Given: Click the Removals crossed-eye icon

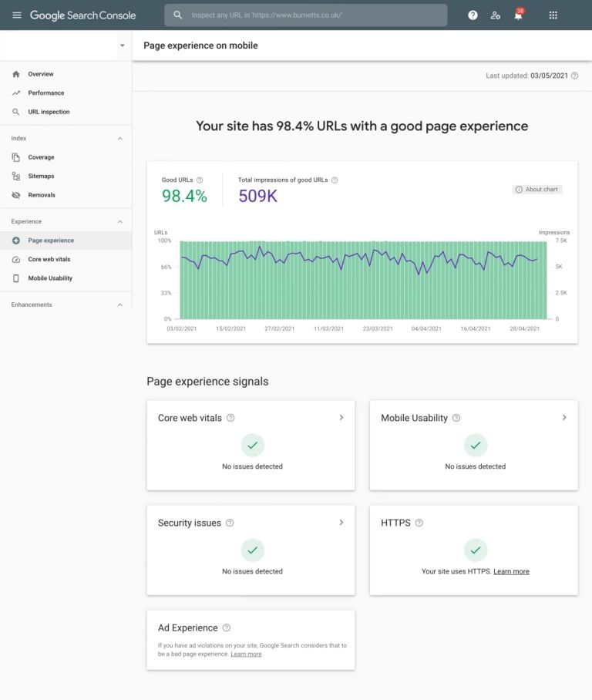Looking at the screenshot, I should pos(16,195).
